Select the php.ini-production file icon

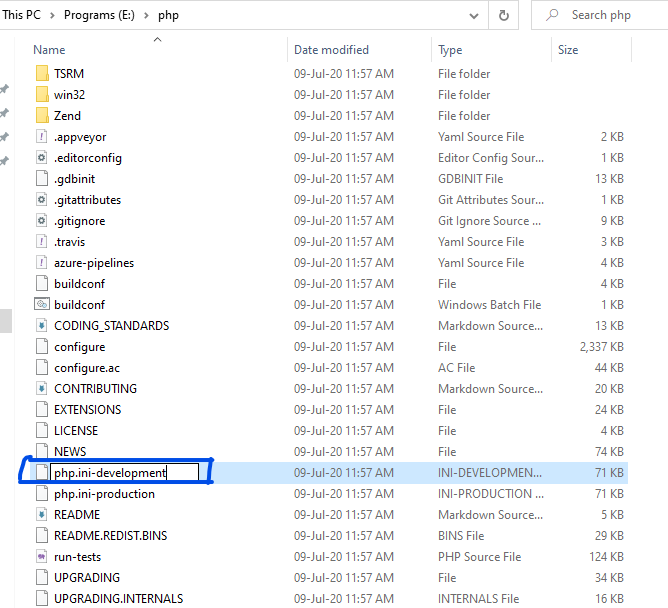(42, 493)
